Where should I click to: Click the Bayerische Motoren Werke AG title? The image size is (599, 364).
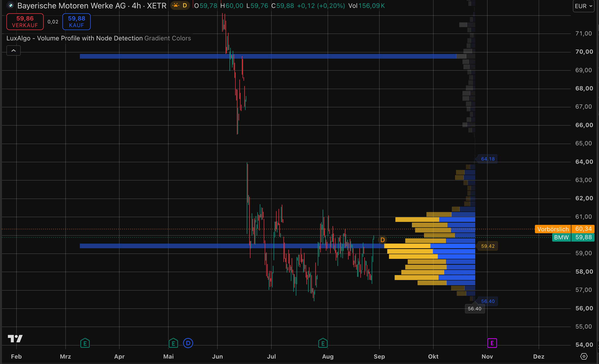71,5
